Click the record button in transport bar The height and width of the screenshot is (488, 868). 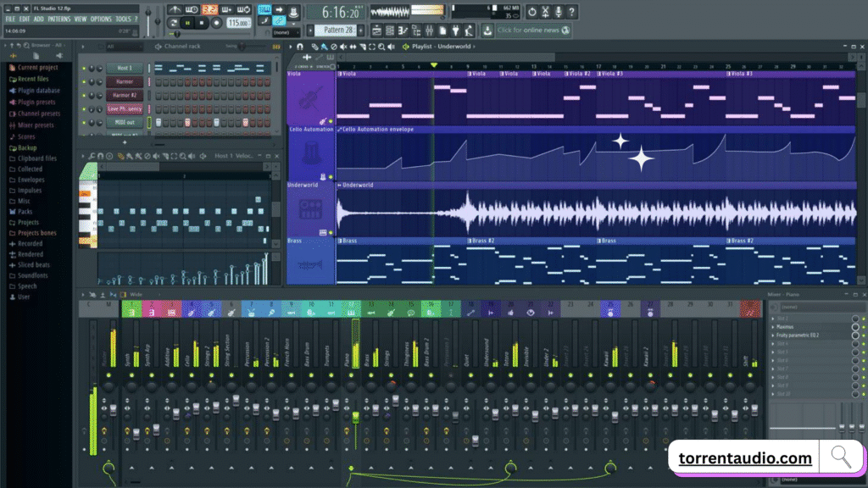[216, 24]
